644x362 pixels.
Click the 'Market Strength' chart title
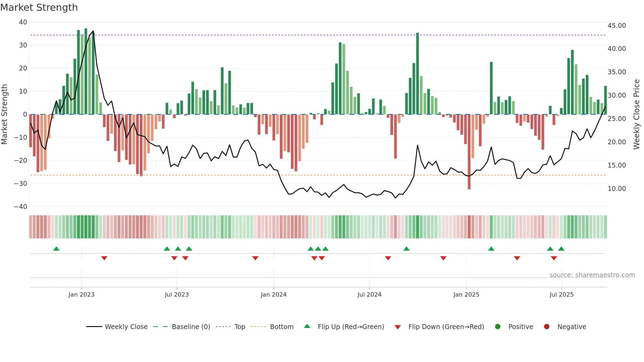tap(39, 8)
